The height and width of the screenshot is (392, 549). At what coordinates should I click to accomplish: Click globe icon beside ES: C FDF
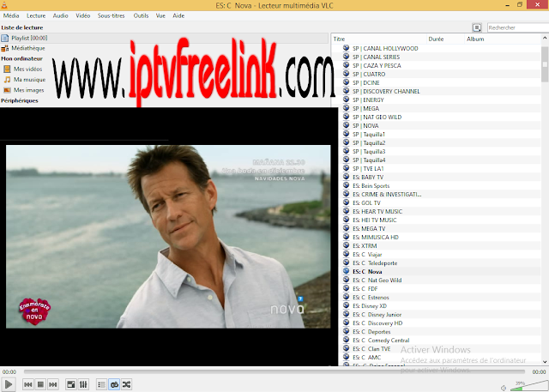tap(346, 288)
